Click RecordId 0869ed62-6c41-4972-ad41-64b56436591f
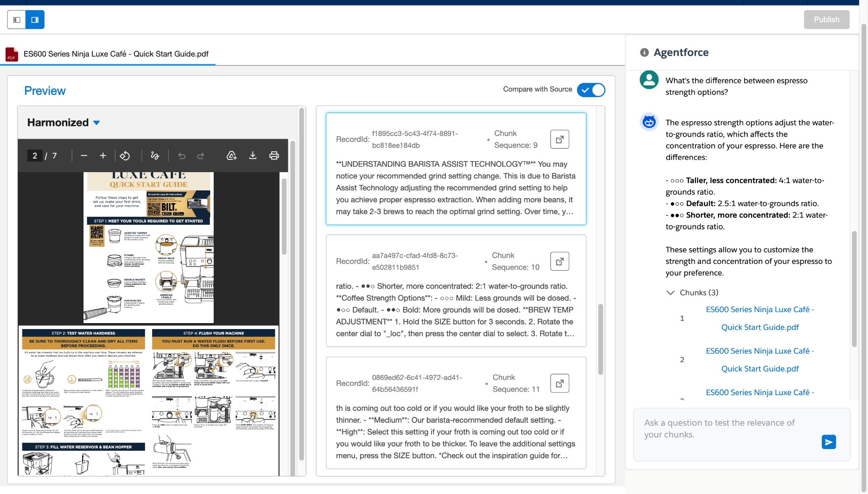The width and height of the screenshot is (868, 494). pos(417,383)
